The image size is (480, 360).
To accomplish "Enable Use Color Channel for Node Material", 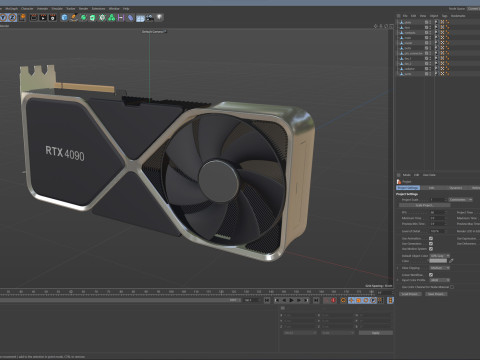I will point(452,287).
